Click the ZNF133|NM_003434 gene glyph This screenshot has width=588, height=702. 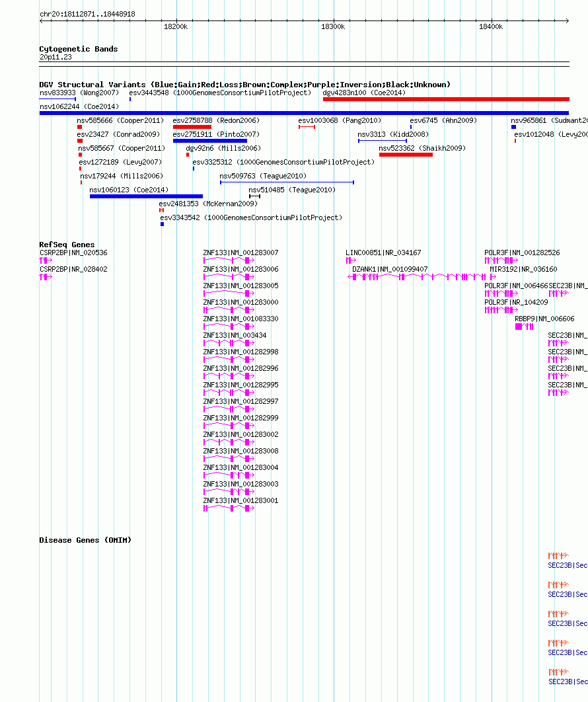229,343
